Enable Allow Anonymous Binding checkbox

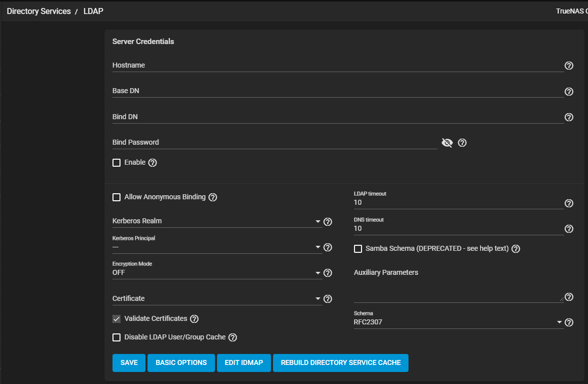click(x=116, y=197)
